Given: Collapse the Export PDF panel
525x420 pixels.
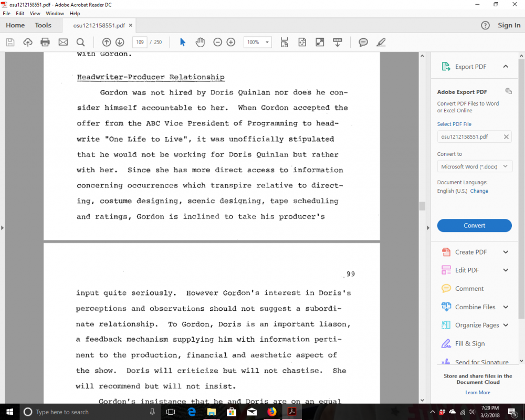Looking at the screenshot, I should (x=506, y=66).
